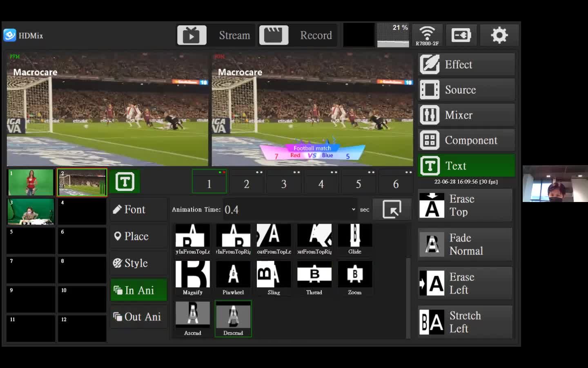Click the audio level meter showing 21%

(393, 35)
